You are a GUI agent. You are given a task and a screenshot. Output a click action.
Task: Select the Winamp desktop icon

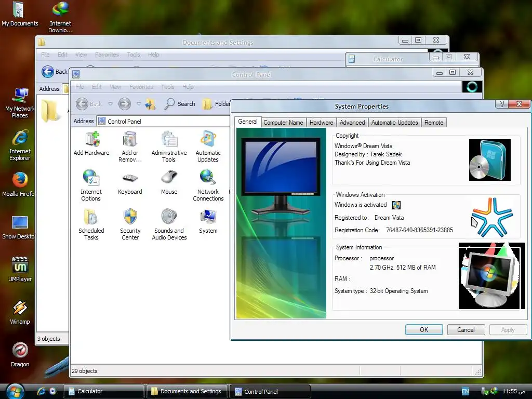point(20,312)
